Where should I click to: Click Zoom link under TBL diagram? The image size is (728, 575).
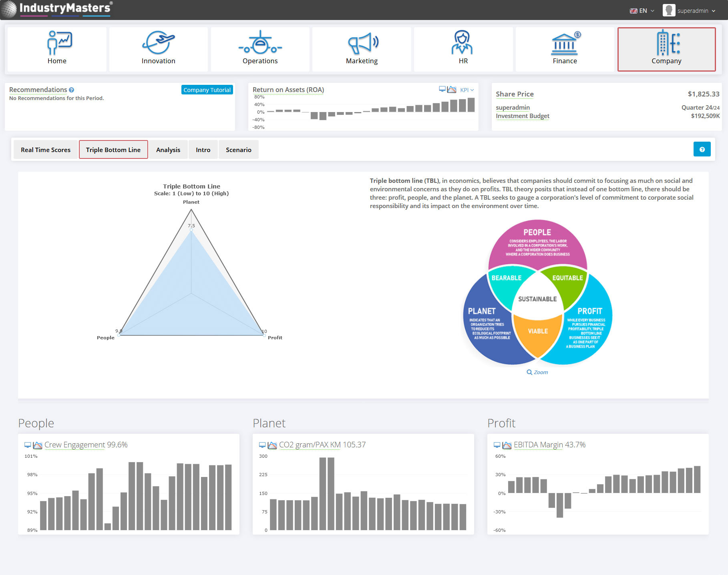[537, 372]
